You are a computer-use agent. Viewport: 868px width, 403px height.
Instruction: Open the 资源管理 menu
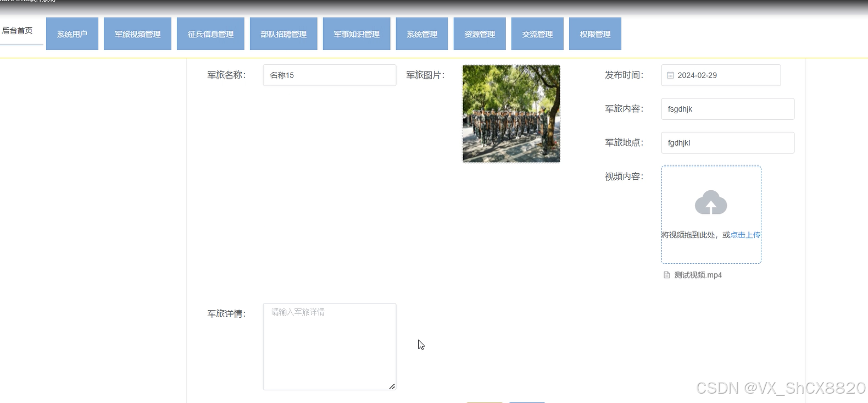coord(480,34)
